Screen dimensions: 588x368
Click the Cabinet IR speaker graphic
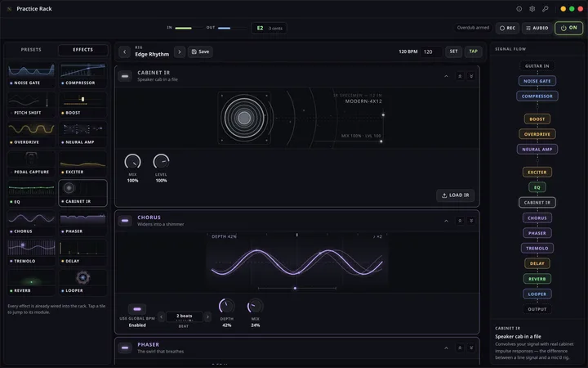pyautogui.click(x=244, y=118)
